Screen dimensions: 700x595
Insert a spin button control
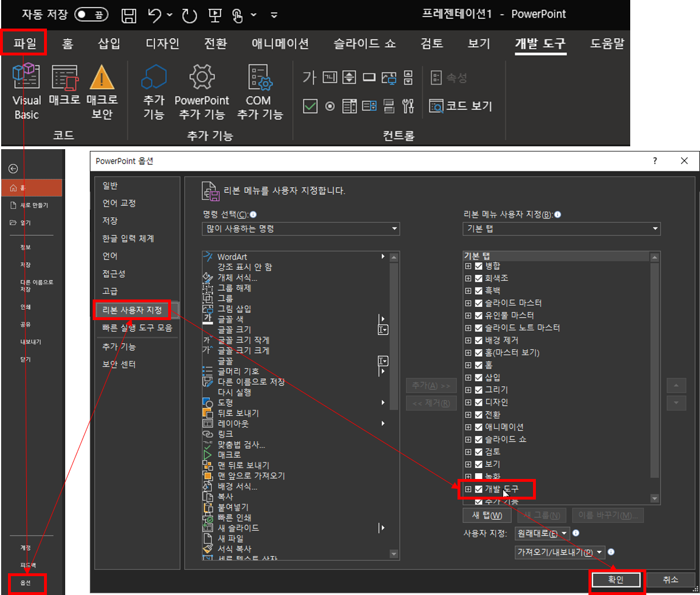(349, 77)
